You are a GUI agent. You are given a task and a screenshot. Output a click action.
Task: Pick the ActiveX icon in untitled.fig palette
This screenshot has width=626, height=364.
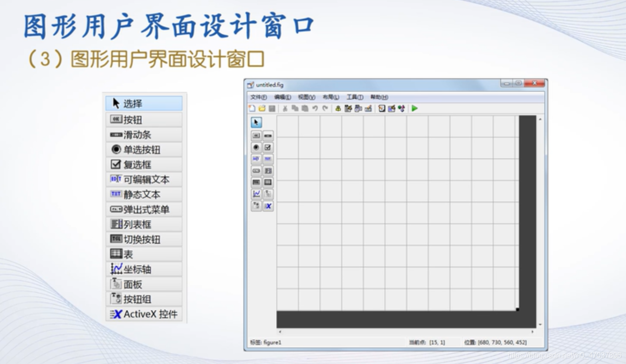[x=268, y=206]
